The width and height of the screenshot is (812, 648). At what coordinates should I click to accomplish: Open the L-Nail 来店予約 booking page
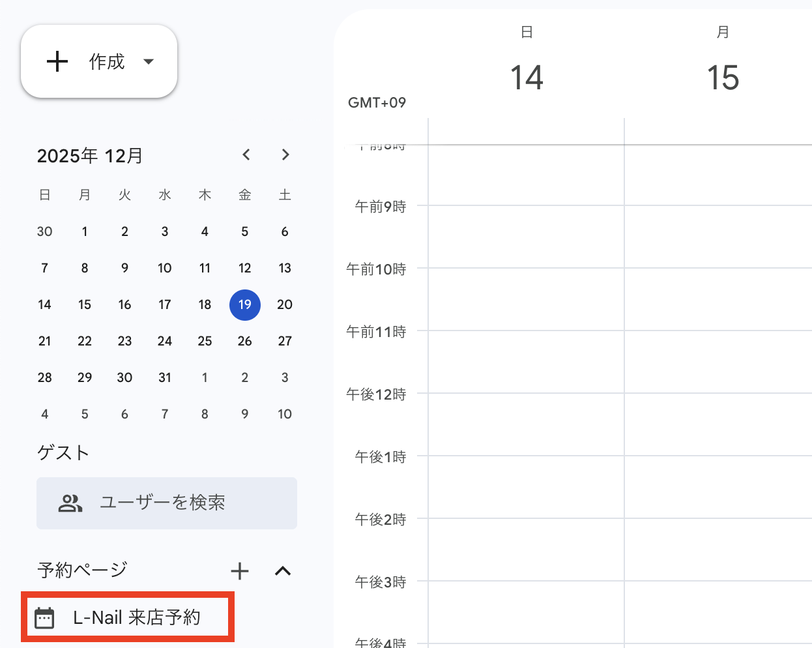136,617
